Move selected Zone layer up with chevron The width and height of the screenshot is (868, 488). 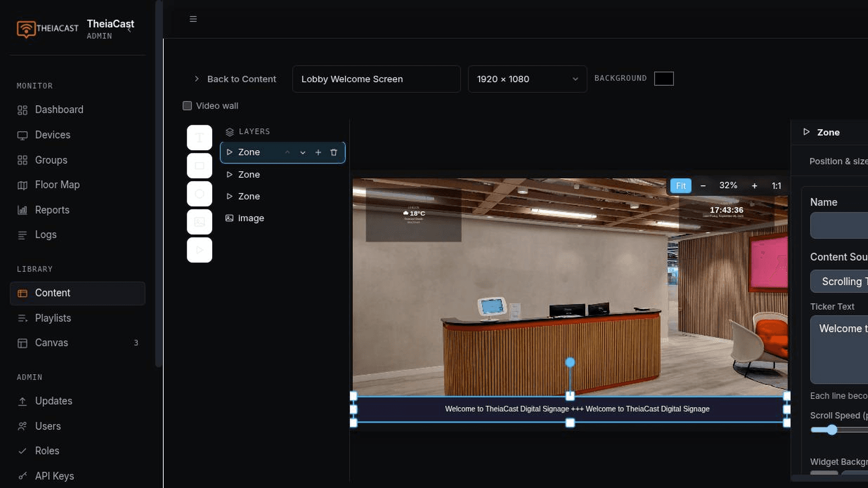click(x=288, y=152)
